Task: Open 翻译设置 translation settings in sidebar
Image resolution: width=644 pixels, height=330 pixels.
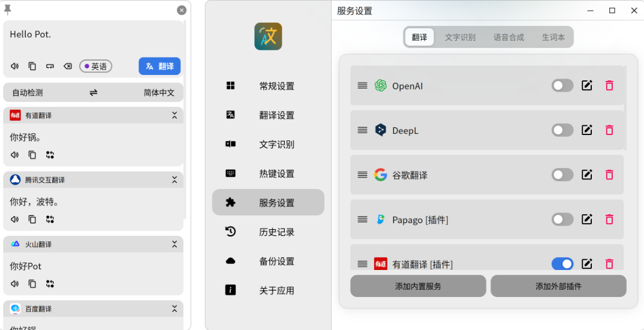Action: tap(268, 115)
